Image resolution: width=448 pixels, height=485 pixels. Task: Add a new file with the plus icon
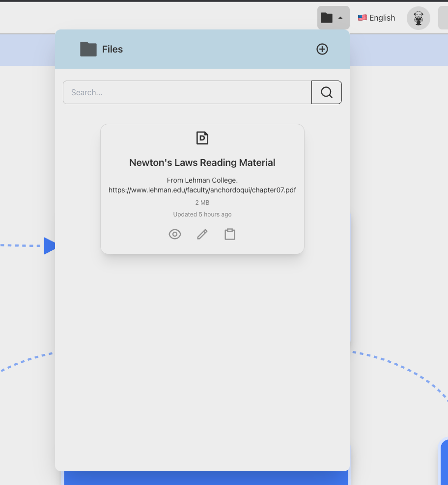tap(322, 49)
